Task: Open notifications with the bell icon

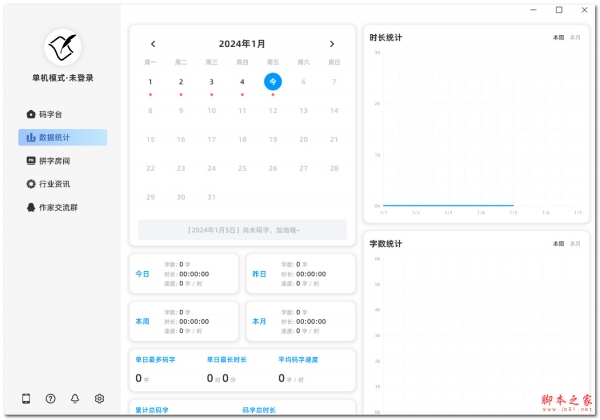Action: coord(75,399)
